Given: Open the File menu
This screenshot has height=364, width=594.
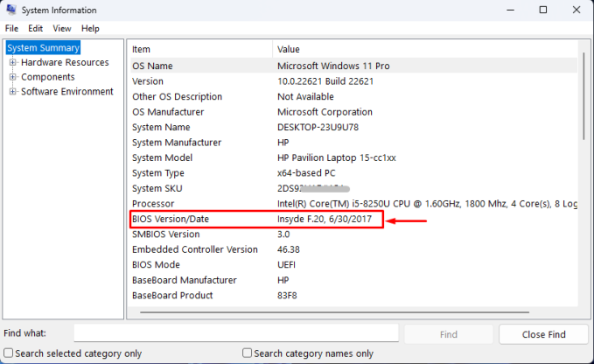Looking at the screenshot, I should [11, 28].
